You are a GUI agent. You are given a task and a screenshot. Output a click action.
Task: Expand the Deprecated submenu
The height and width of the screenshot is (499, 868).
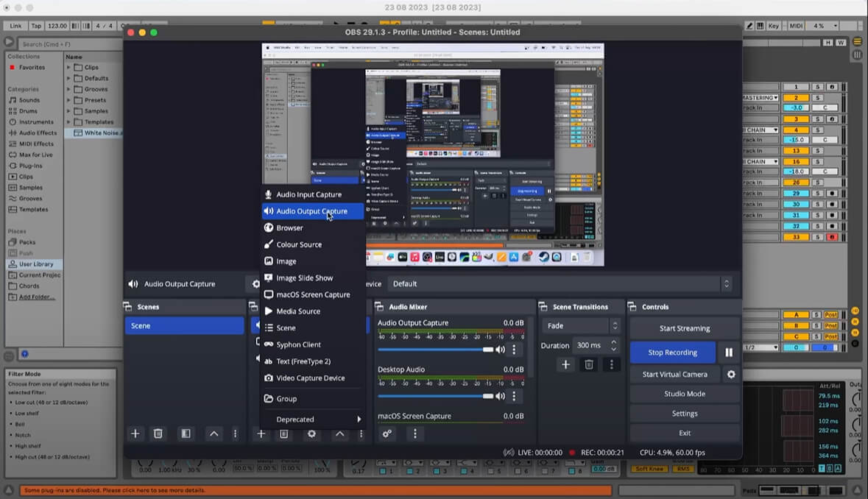pyautogui.click(x=313, y=420)
